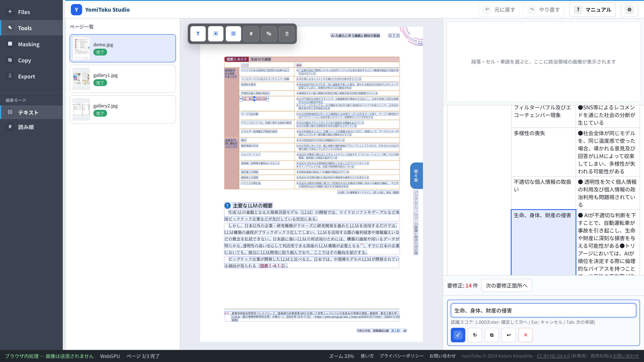This screenshot has width=644, height=362.
Task: Click the WebGPU status bar entry
Action: 110,356
